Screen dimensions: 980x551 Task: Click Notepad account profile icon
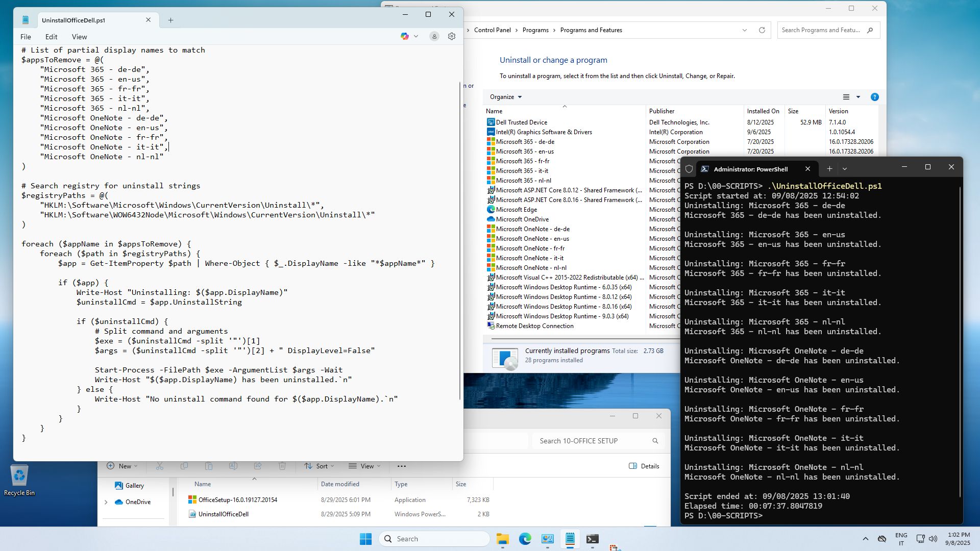(434, 36)
